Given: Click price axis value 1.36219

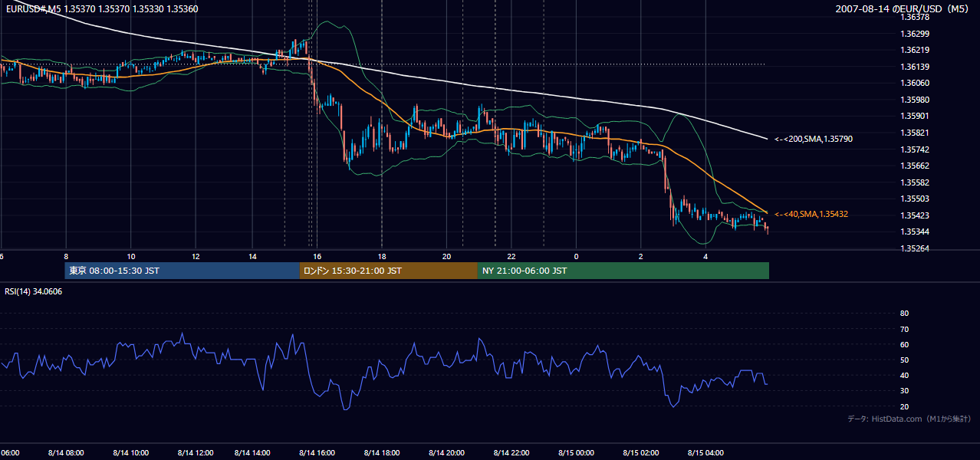Looking at the screenshot, I should tap(913, 50).
